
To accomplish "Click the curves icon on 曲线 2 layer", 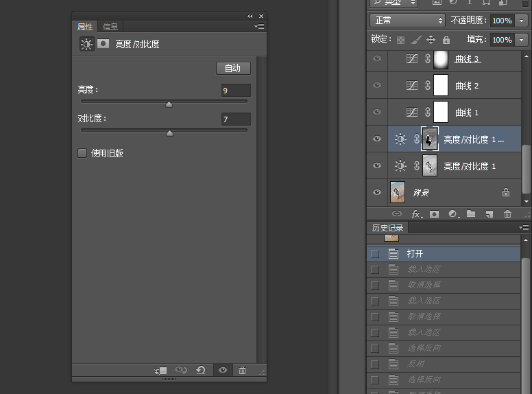I will [x=412, y=85].
